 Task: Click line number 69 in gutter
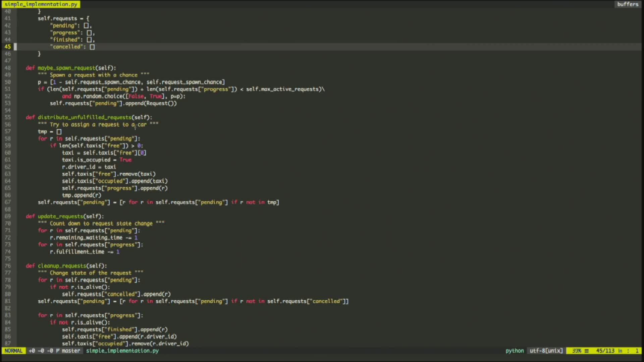[7, 216]
